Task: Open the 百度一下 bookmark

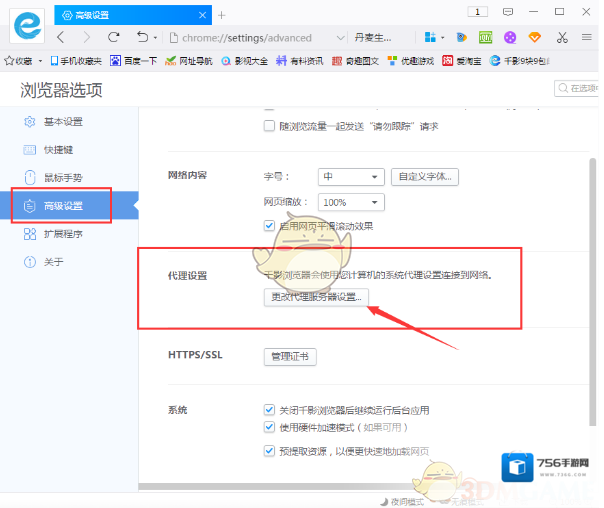Action: click(x=133, y=61)
